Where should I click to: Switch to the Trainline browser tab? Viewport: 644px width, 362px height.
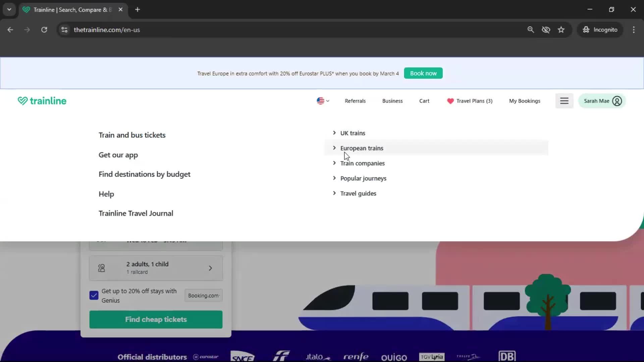pos(70,9)
